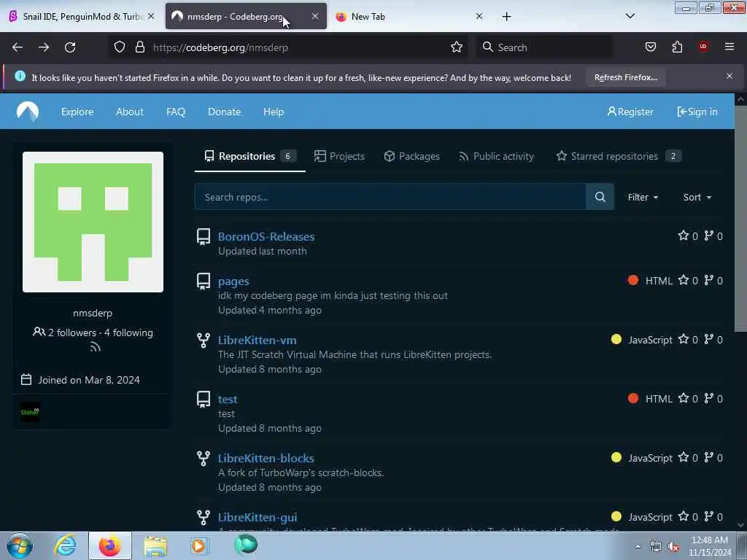Open a new tab with plus button
The height and width of the screenshot is (560, 747).
pos(506,17)
